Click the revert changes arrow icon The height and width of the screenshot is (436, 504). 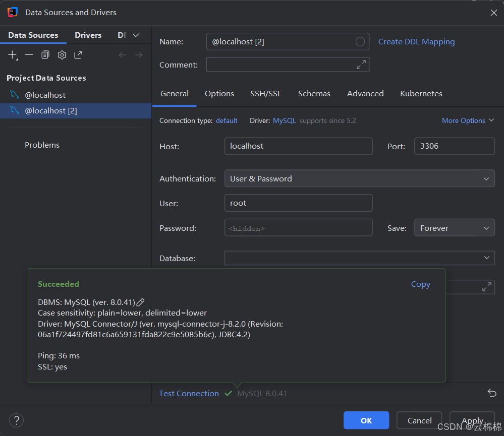(x=492, y=393)
